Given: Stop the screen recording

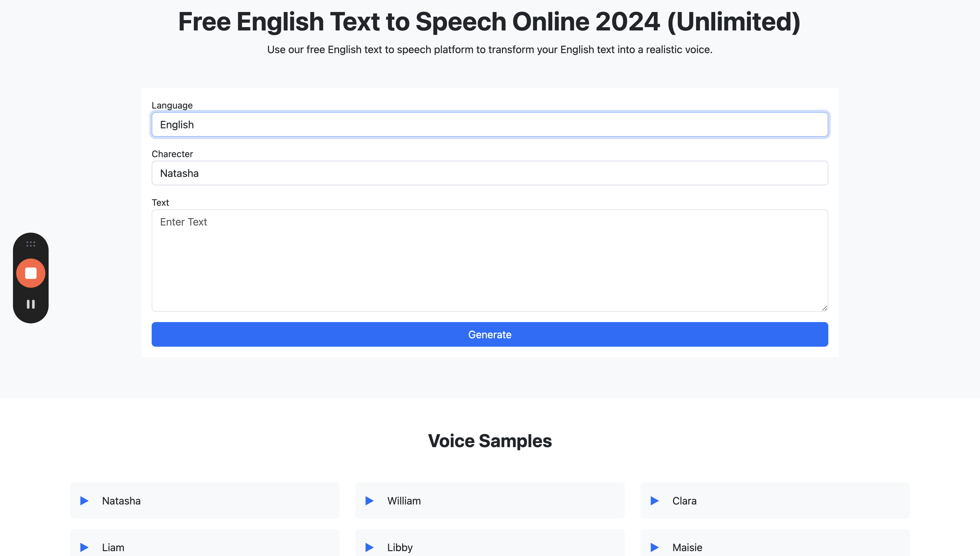Looking at the screenshot, I should [30, 273].
